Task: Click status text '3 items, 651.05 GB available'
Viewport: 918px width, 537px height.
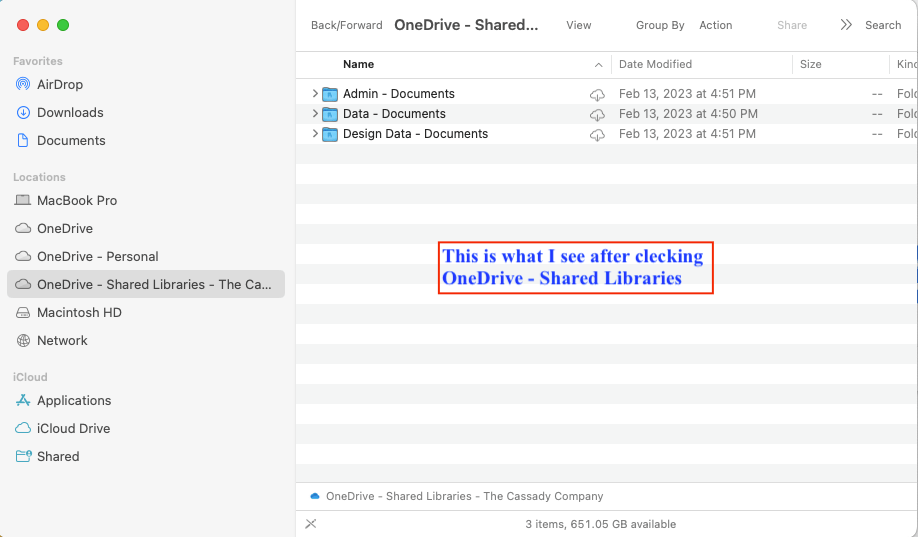Action: tap(601, 524)
